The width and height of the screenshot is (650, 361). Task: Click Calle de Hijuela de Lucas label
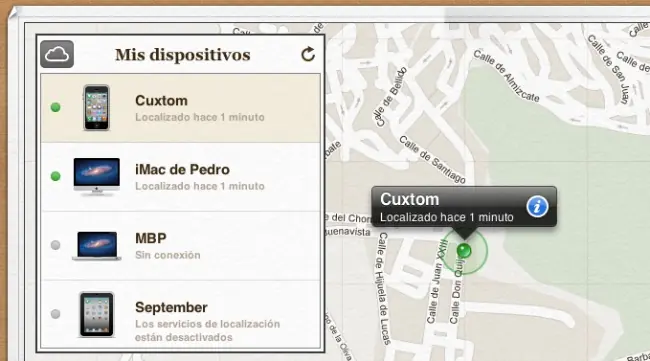point(383,288)
